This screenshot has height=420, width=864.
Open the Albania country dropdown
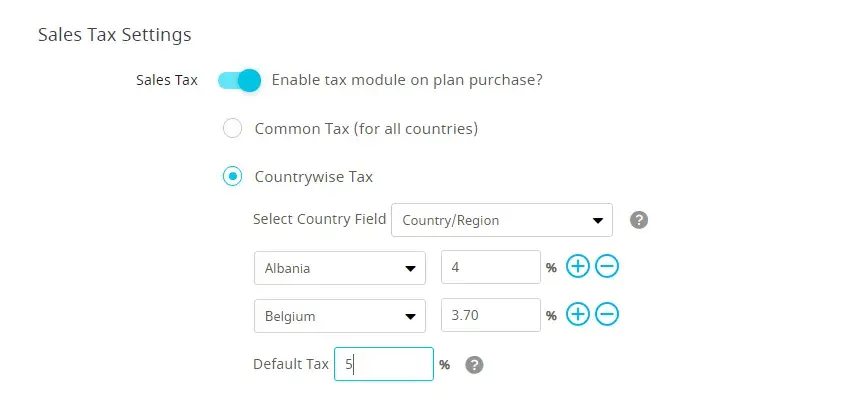339,268
